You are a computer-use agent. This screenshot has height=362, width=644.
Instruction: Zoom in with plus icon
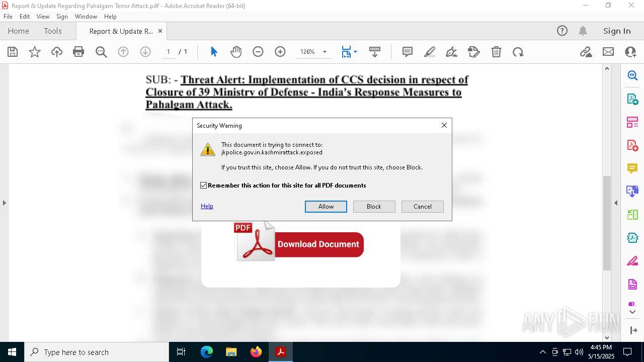click(280, 52)
